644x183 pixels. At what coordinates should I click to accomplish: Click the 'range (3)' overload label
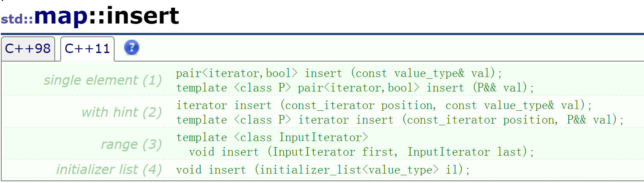point(131,144)
